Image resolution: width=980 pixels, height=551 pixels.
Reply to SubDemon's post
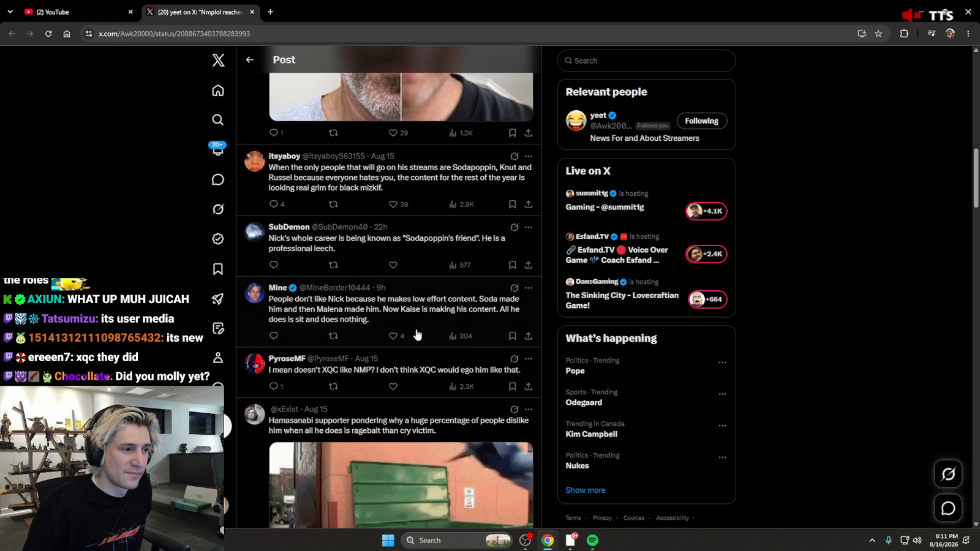(x=274, y=264)
